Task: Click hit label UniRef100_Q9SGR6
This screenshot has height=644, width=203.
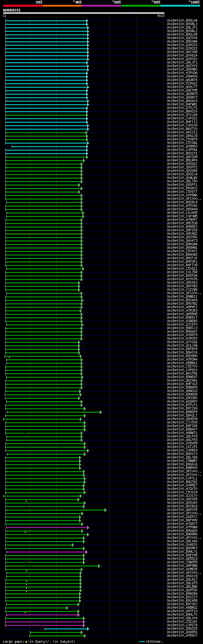Action: 182,171
